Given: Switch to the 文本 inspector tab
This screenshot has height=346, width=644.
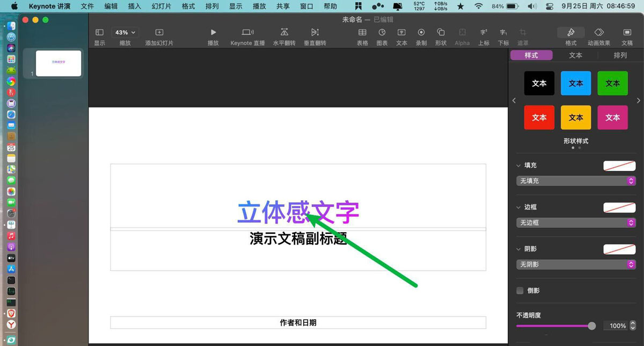Looking at the screenshot, I should (576, 55).
